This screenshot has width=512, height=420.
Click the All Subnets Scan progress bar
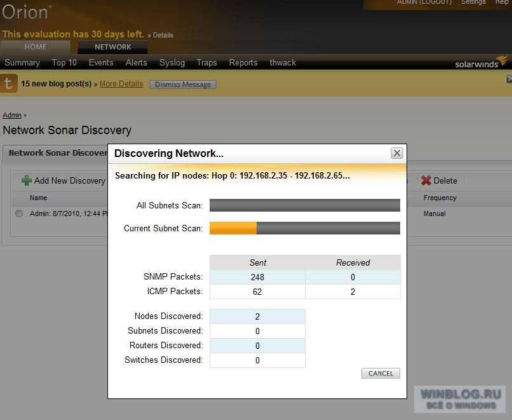click(305, 205)
